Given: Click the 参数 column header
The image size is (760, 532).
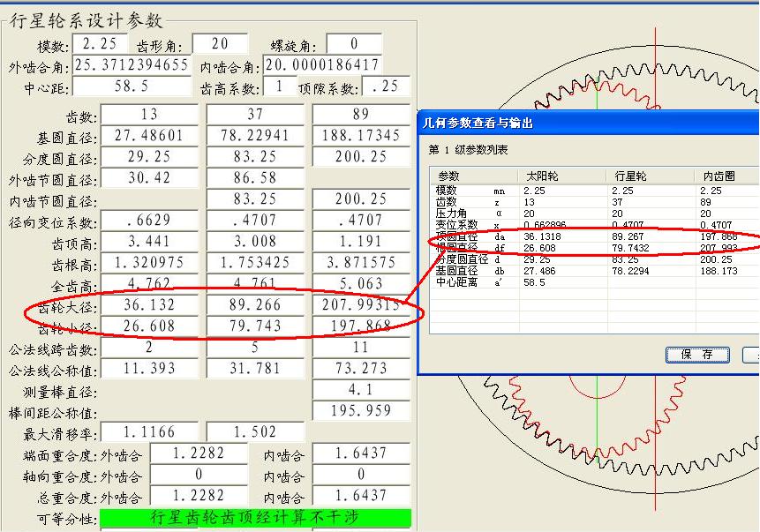Looking at the screenshot, I should [475, 176].
